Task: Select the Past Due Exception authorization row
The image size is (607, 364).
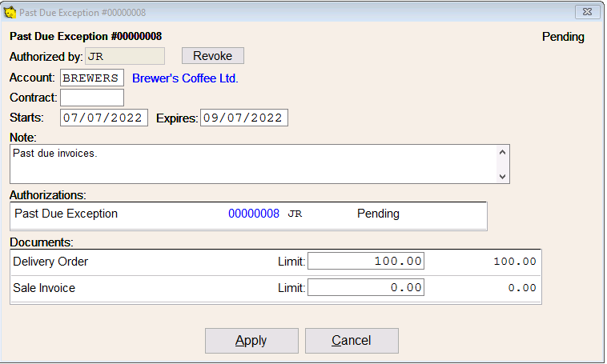Action: (x=248, y=214)
